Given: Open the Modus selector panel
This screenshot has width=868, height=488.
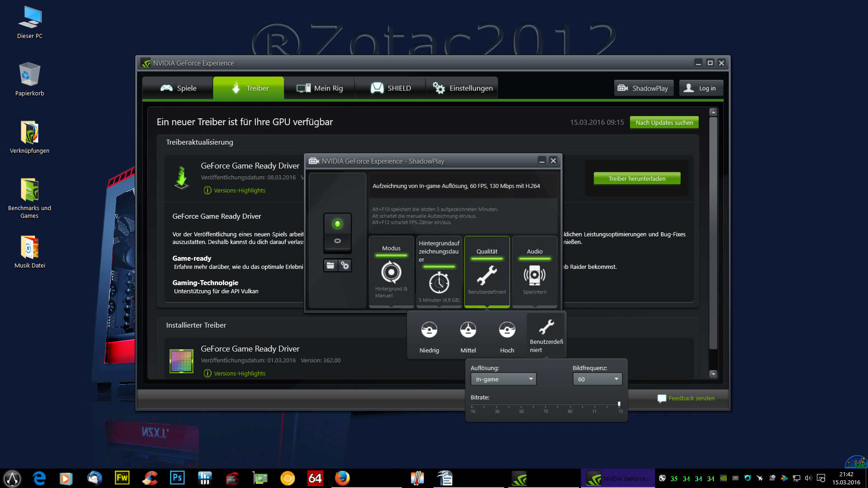Looking at the screenshot, I should [391, 271].
